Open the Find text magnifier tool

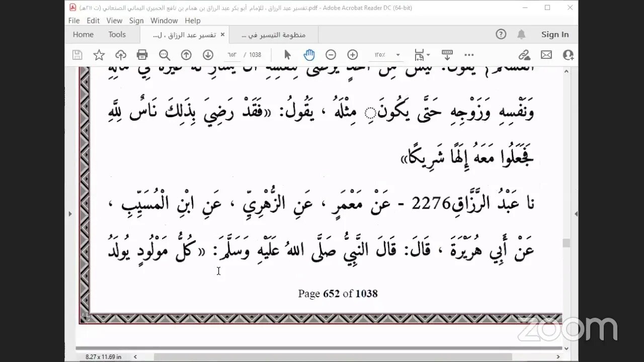tap(165, 55)
